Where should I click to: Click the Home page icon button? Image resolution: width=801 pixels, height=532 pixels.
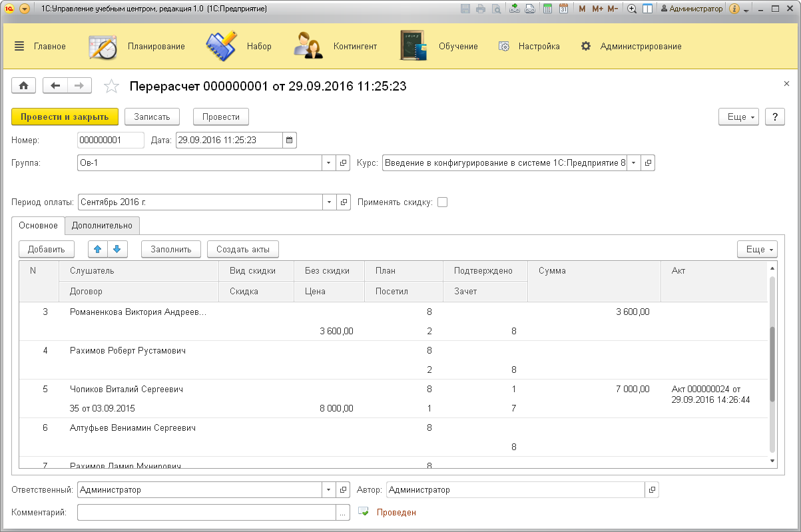tap(24, 86)
